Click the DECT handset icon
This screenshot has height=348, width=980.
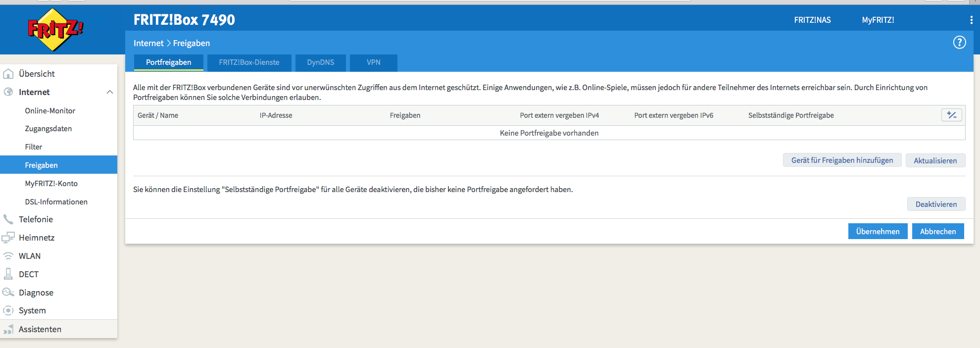[x=8, y=274]
